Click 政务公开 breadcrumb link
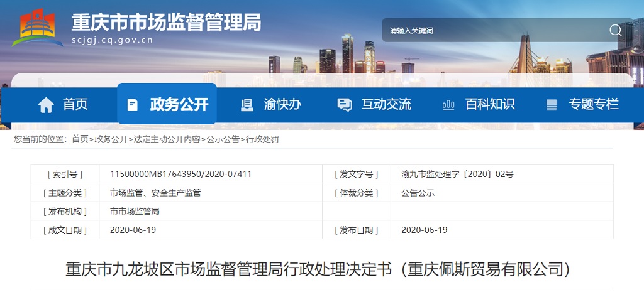644x292 pixels. point(111,139)
